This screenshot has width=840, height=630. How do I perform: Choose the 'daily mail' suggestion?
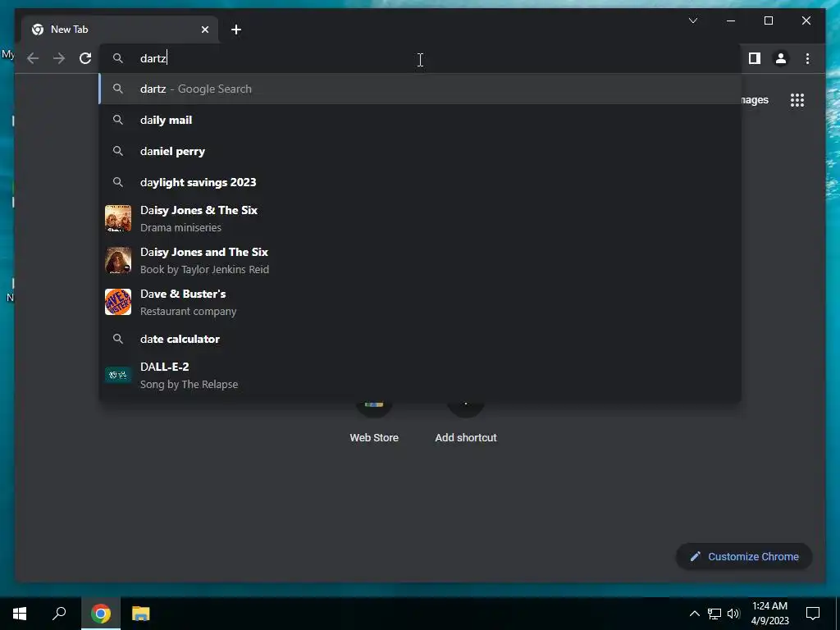click(x=421, y=120)
